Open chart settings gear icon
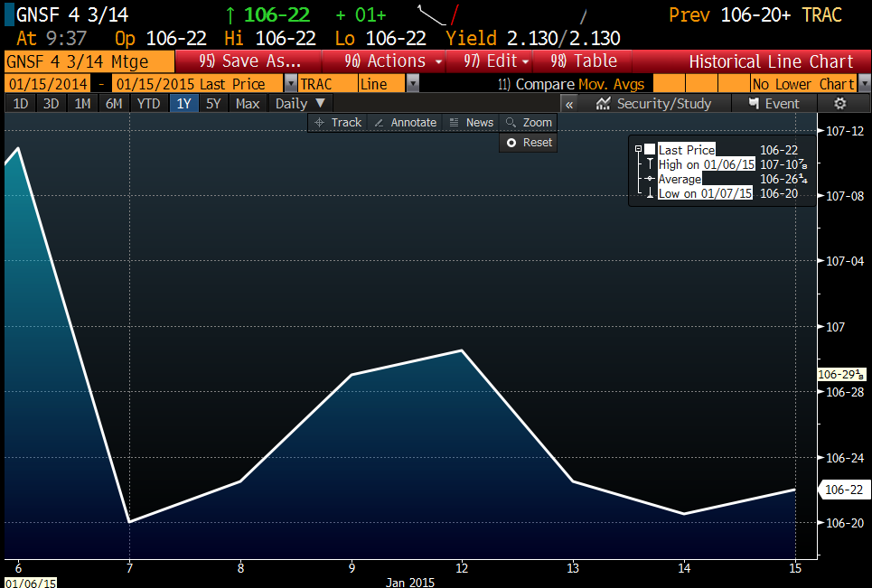Viewport: 872px width, 588px height. [839, 103]
